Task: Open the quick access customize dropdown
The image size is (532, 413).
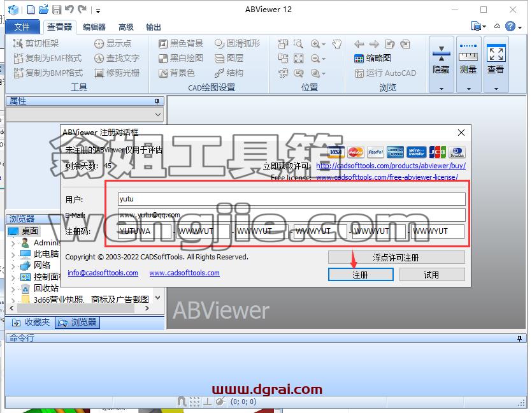Action: click(98, 11)
